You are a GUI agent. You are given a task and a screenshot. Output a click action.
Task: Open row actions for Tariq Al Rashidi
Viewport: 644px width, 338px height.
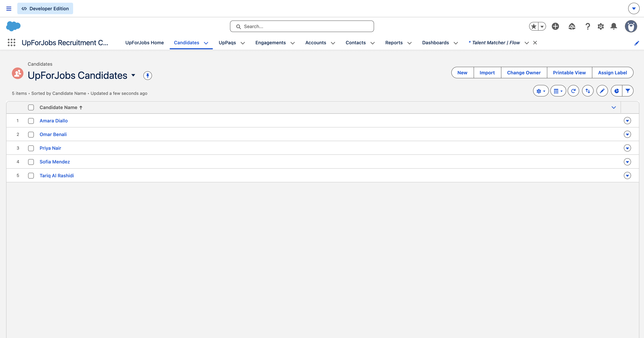click(x=627, y=176)
